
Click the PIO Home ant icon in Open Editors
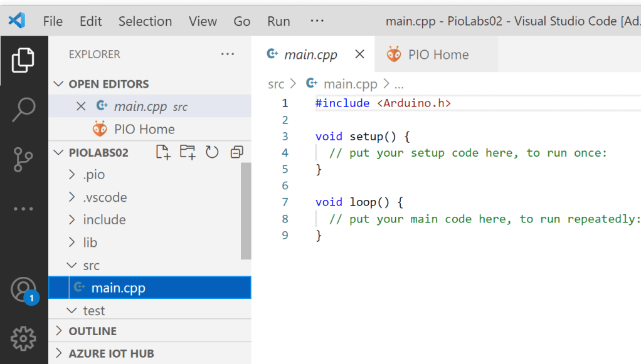pyautogui.click(x=99, y=129)
